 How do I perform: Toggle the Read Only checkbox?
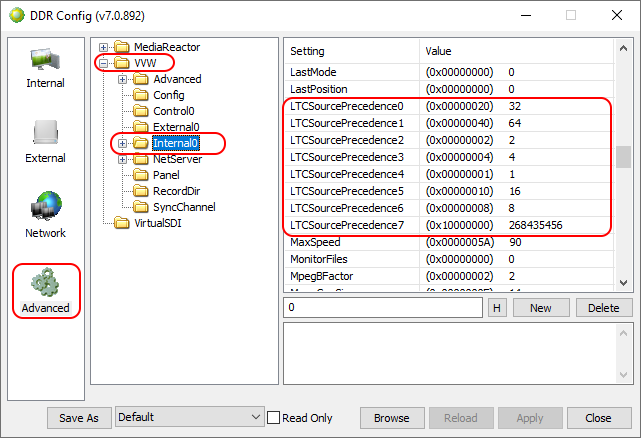point(273,418)
